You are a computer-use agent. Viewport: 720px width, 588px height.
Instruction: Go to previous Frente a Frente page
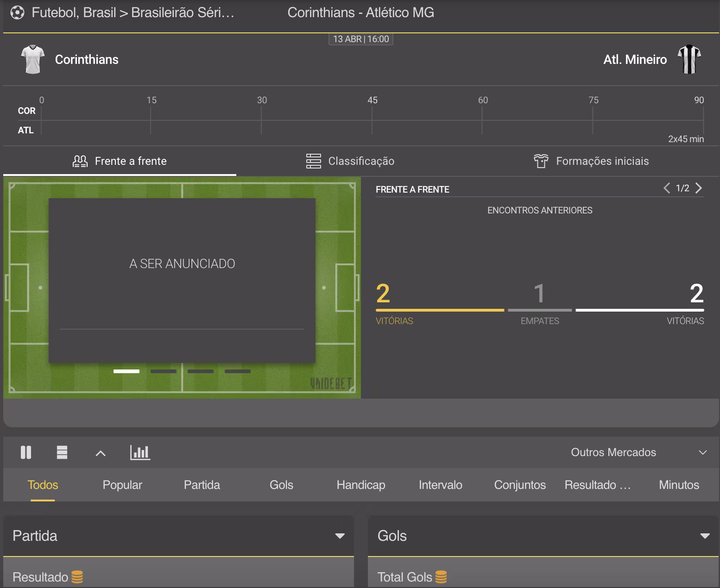point(667,188)
